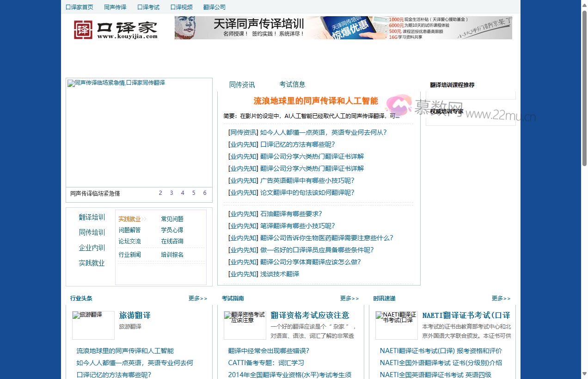
Task: Select the 实践就业 sub-tab
Action: (129, 218)
